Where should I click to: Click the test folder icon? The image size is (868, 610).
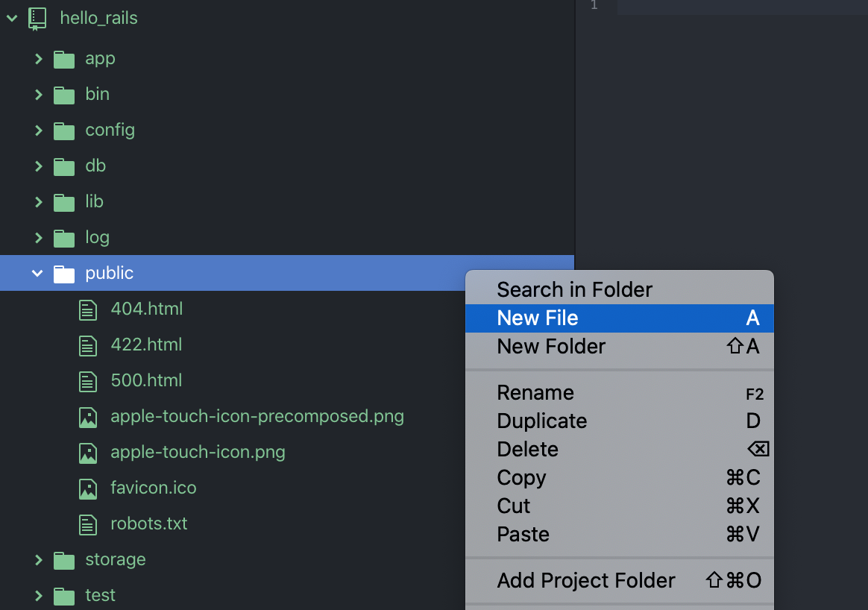[x=64, y=596]
